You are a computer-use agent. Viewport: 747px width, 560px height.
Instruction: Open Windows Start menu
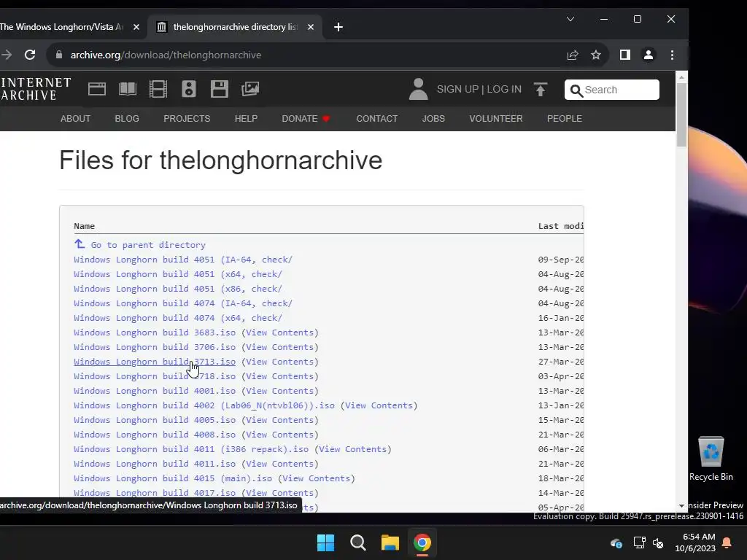(326, 542)
